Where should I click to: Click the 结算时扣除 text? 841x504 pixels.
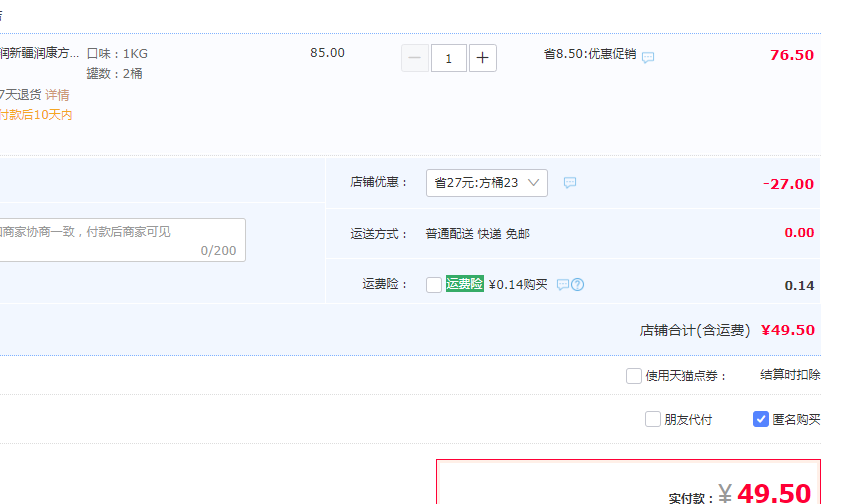coord(790,375)
